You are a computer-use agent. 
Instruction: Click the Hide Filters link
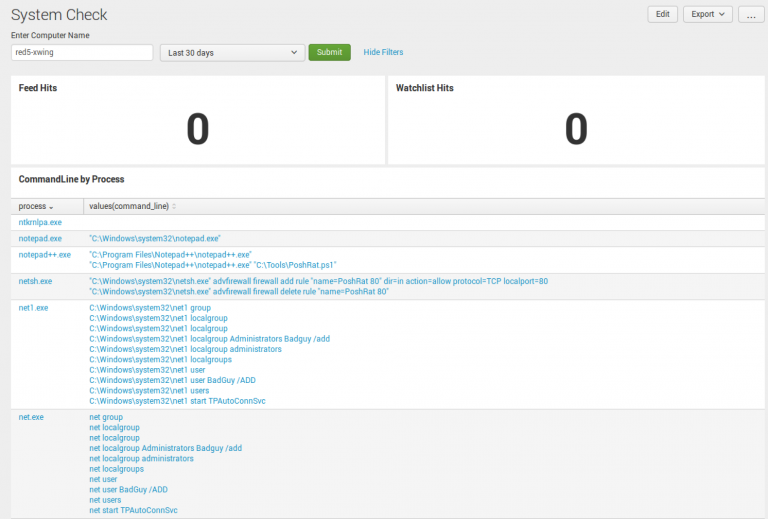pos(383,52)
